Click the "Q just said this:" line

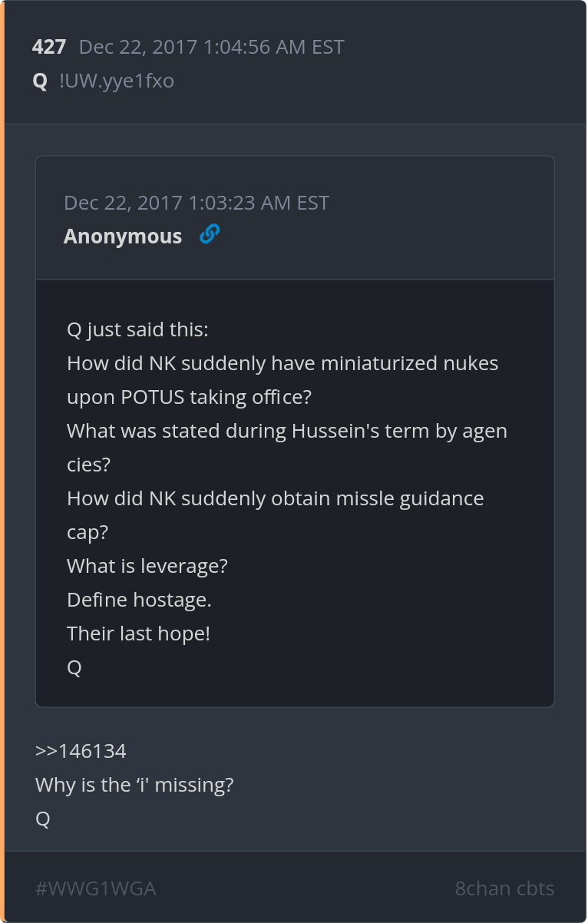(x=137, y=330)
